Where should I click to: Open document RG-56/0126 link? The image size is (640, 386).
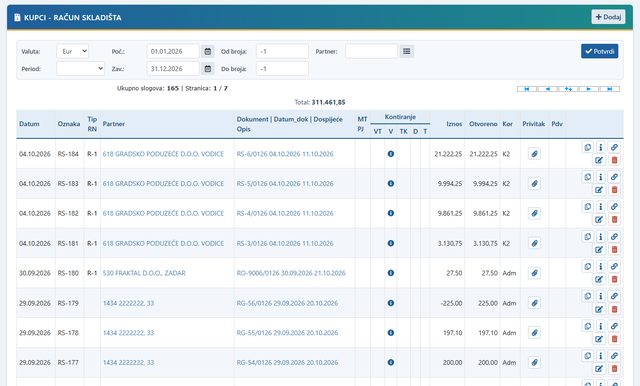point(287,303)
